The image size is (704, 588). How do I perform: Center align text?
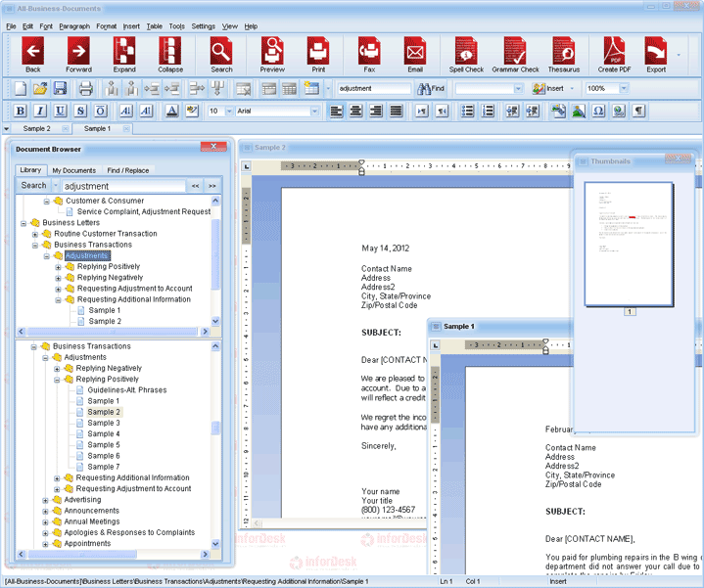pos(356,111)
